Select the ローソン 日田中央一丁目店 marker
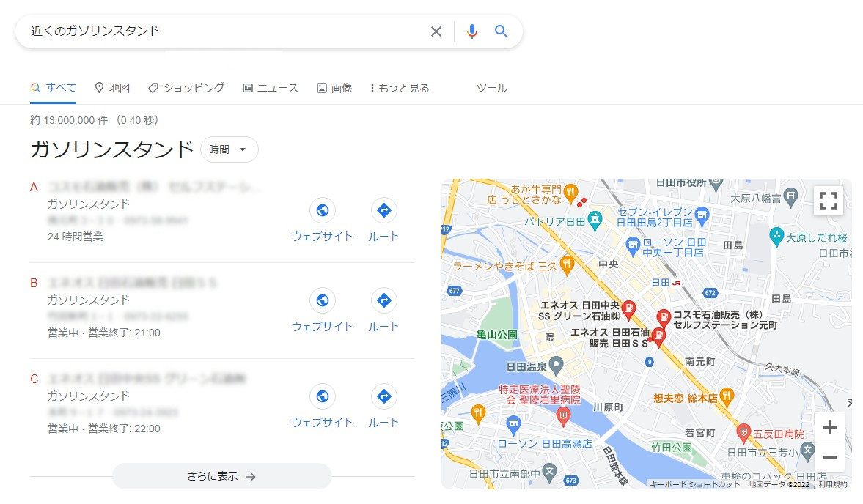 click(x=634, y=245)
